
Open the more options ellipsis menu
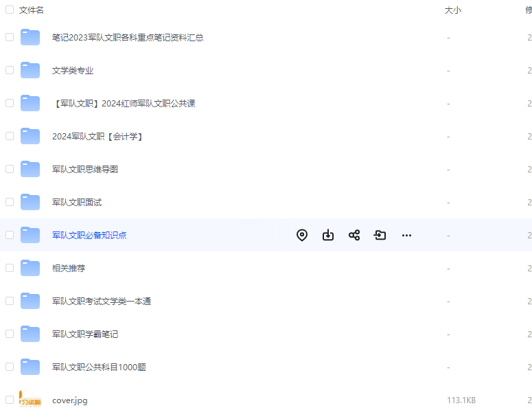coord(406,236)
